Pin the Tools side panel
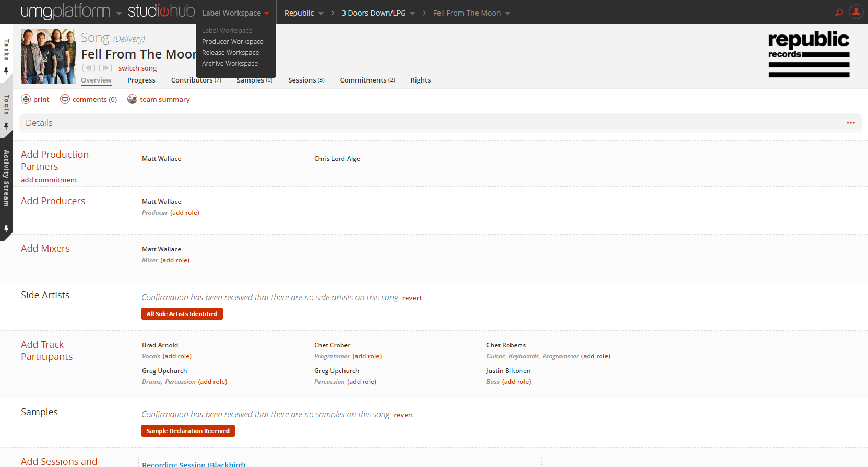Image resolution: width=868 pixels, height=467 pixels. click(x=6, y=126)
